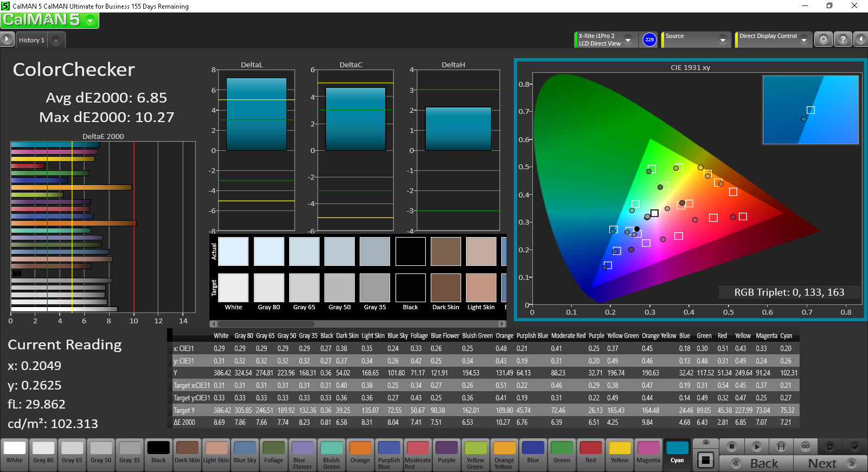Screen dimensions: 868x472
Task: Go to previous page with Back button
Action: [756, 463]
